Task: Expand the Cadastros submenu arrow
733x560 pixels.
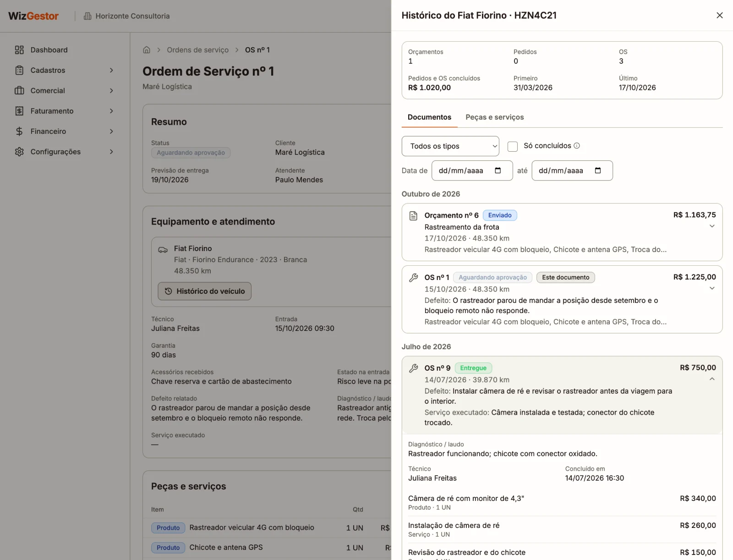Action: 111,70
